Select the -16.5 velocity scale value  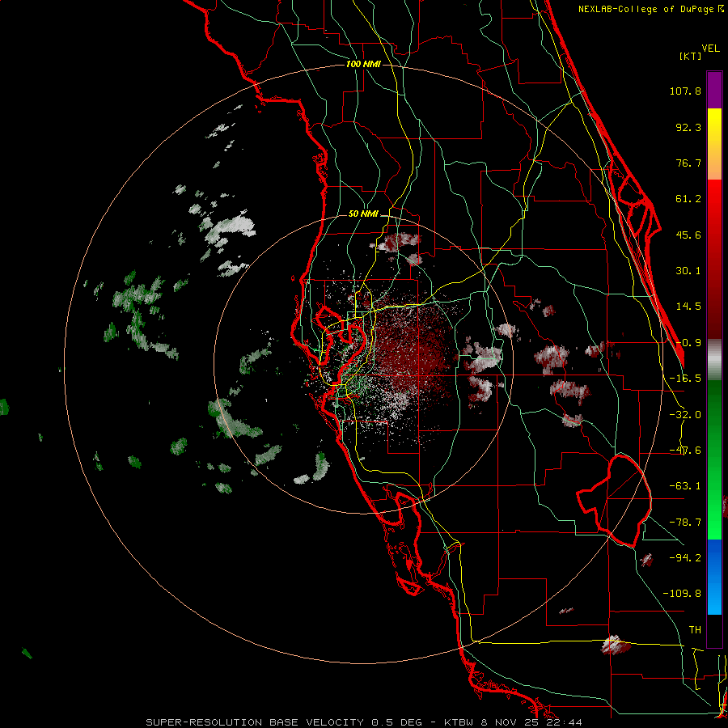pyautogui.click(x=685, y=379)
